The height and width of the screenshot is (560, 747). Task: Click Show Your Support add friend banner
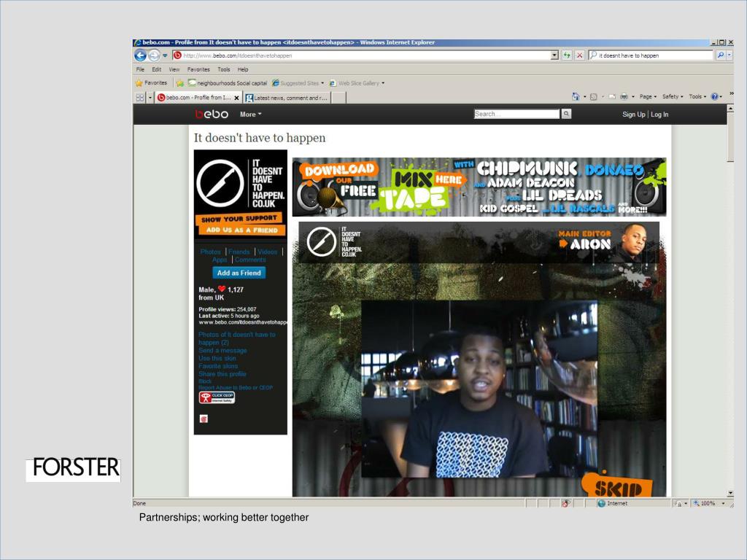(241, 225)
